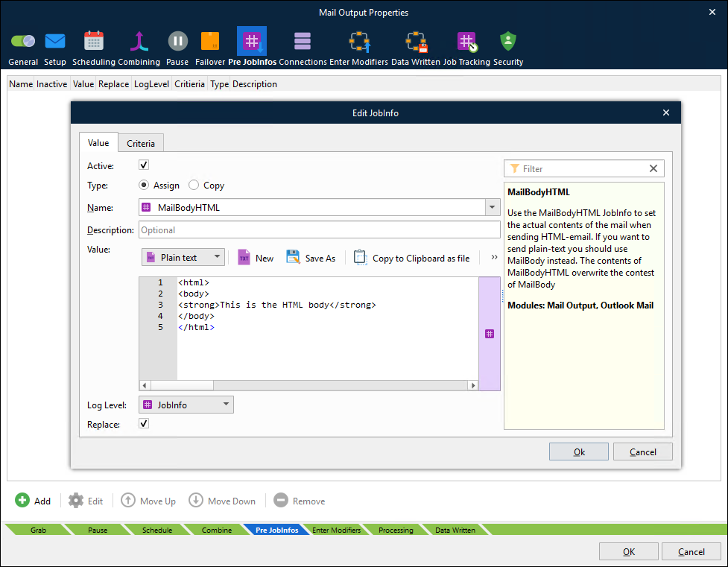
Task: Click the Description column header
Action: (254, 84)
